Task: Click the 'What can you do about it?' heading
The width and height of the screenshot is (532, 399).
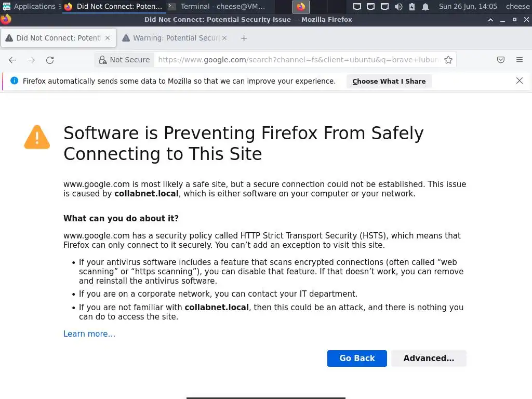Action: click(x=121, y=219)
